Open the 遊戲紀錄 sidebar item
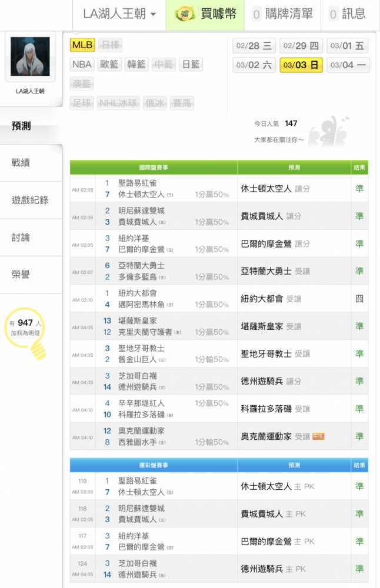Screen dimensions: 380x588 tap(31, 200)
